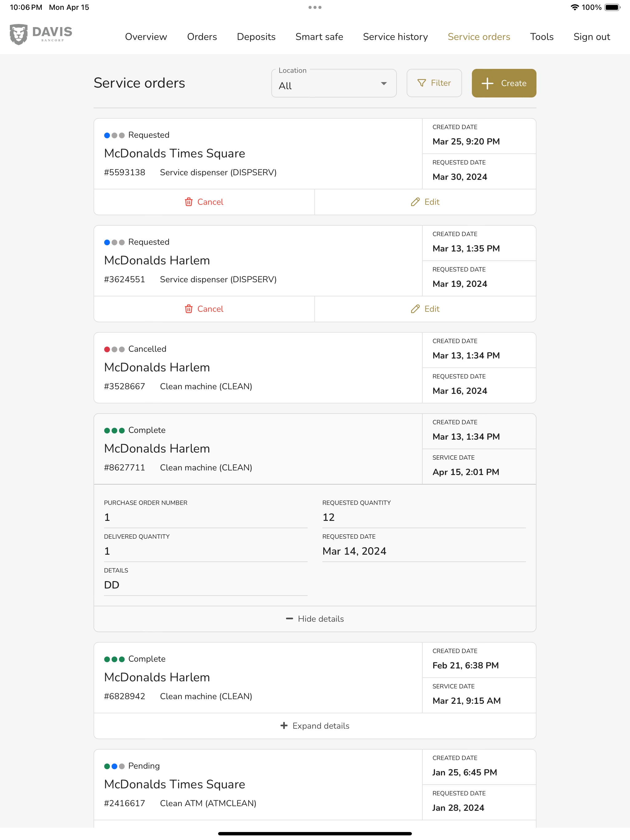Screen dimensions: 630x840
Task: Click the Location dropdown arrow
Action: click(x=384, y=84)
